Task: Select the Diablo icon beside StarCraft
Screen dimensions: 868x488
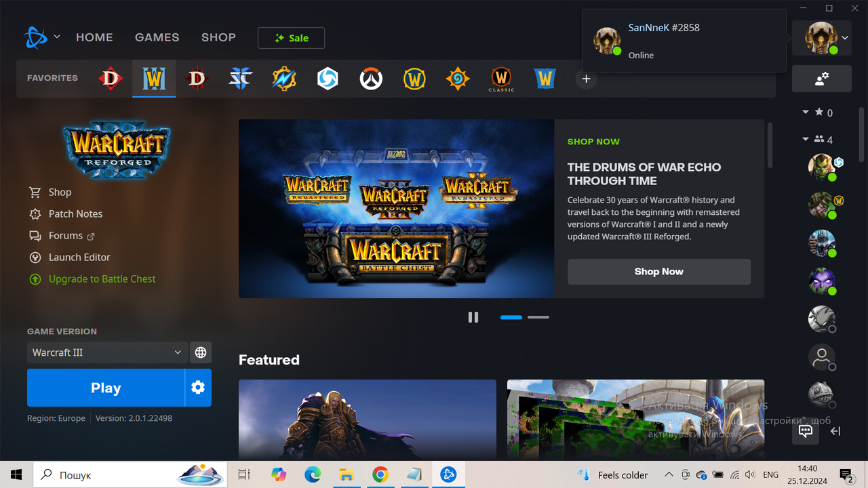Action: [x=197, y=79]
